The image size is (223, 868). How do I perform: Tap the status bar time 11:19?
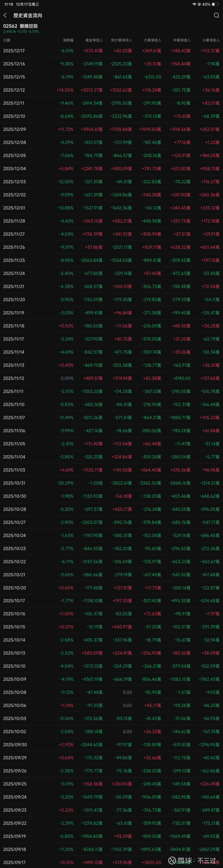9,4
